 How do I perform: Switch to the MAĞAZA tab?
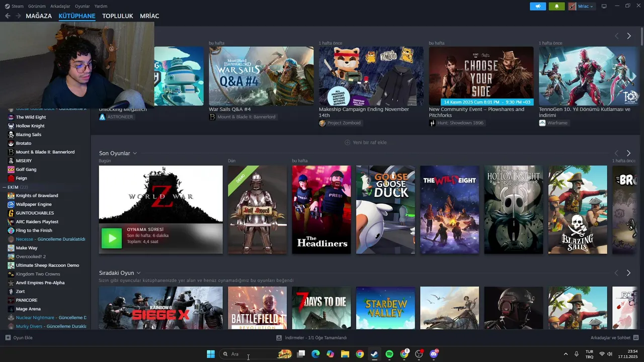pos(39,16)
